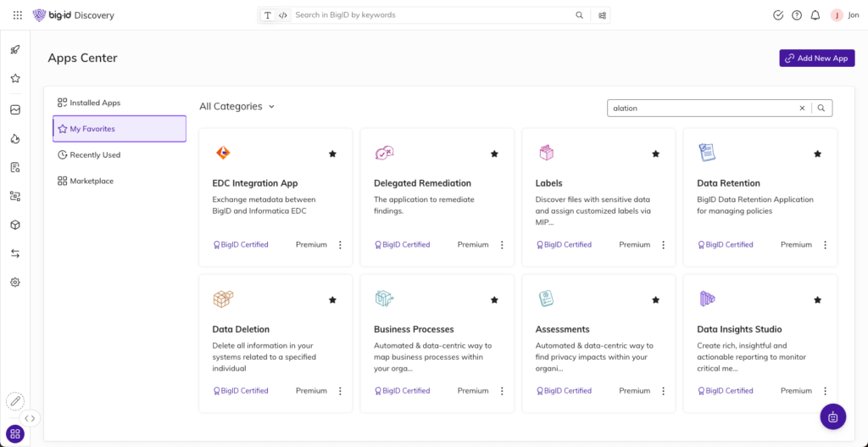Image resolution: width=868 pixels, height=447 pixels.
Task: Select Installed Apps in side menu
Action: tap(95, 103)
